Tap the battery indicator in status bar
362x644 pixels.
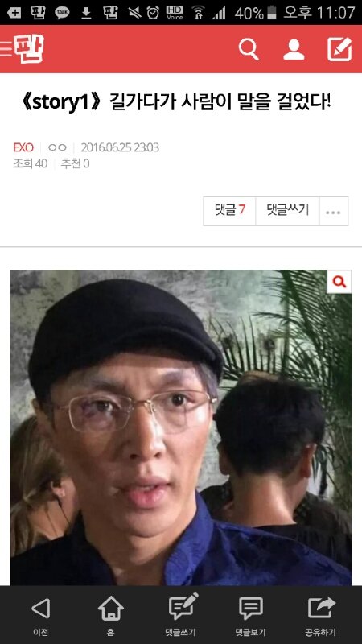point(272,13)
